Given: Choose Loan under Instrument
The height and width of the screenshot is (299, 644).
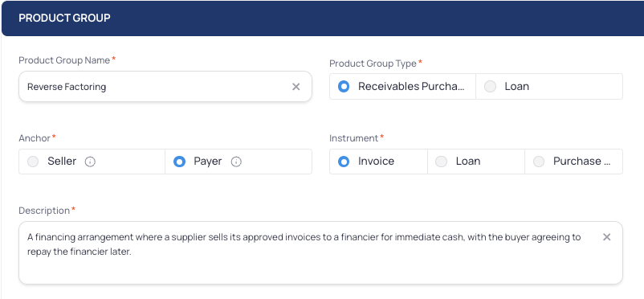Looking at the screenshot, I should [476, 162].
